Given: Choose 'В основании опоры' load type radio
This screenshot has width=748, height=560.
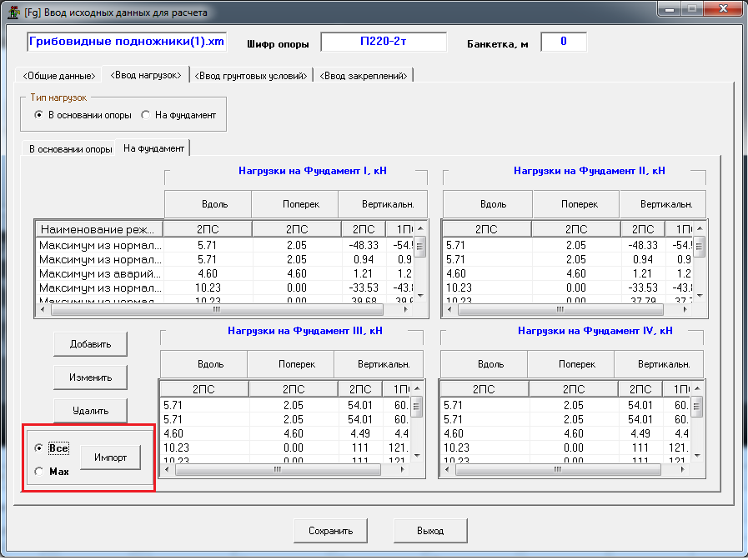Looking at the screenshot, I should click(x=39, y=115).
